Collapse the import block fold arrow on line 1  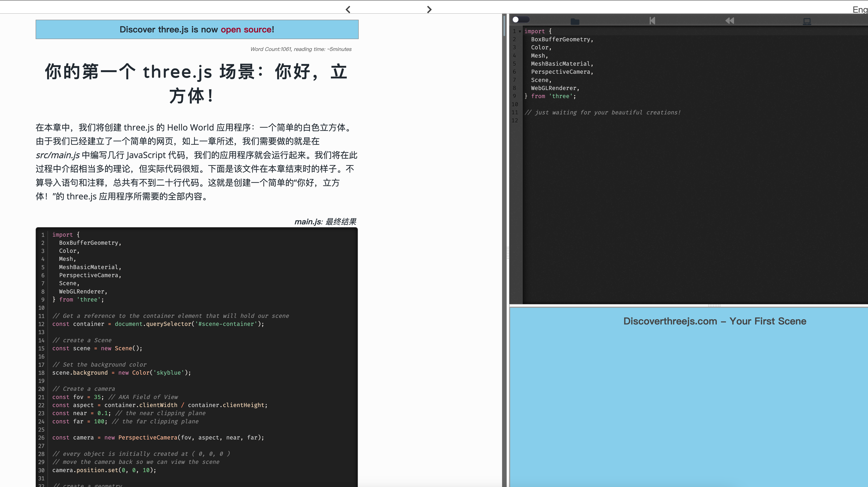click(x=520, y=31)
